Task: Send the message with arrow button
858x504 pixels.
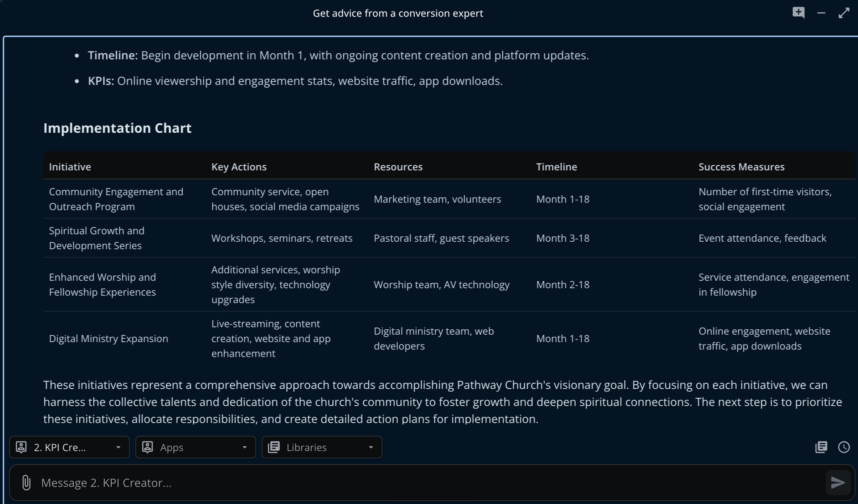Action: [x=838, y=483]
